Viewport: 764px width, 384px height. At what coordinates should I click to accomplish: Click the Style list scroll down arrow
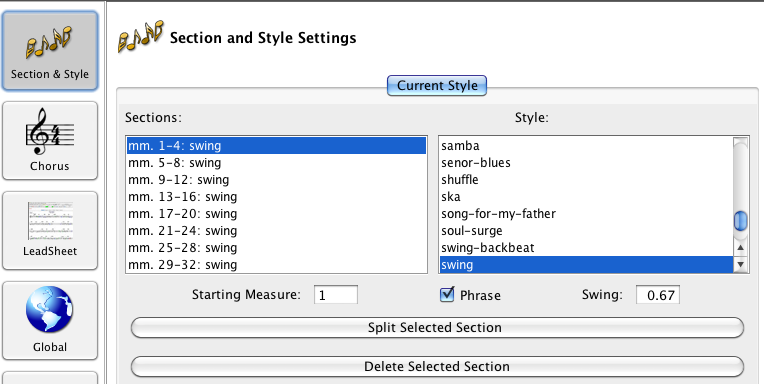[x=741, y=265]
